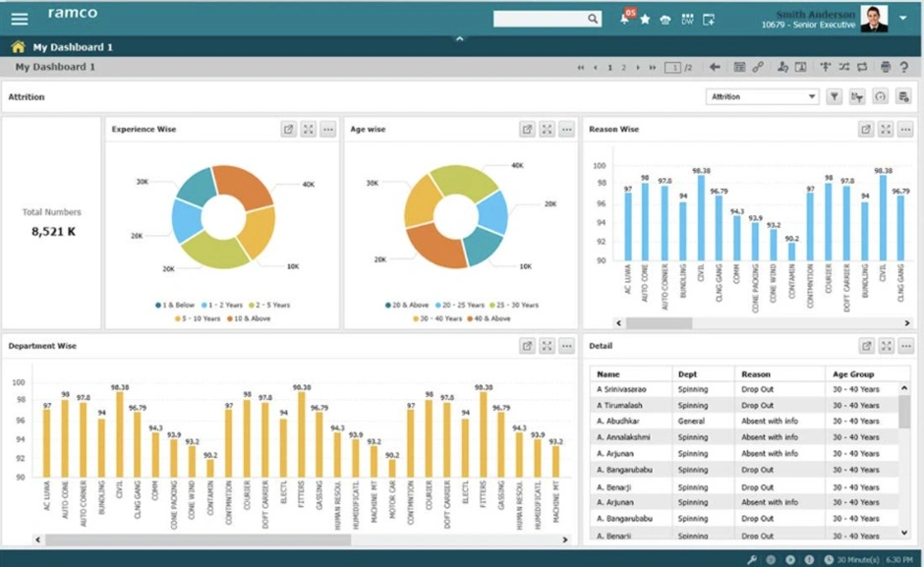
Task: Click the user help toolbar icon
Action: tap(782, 67)
